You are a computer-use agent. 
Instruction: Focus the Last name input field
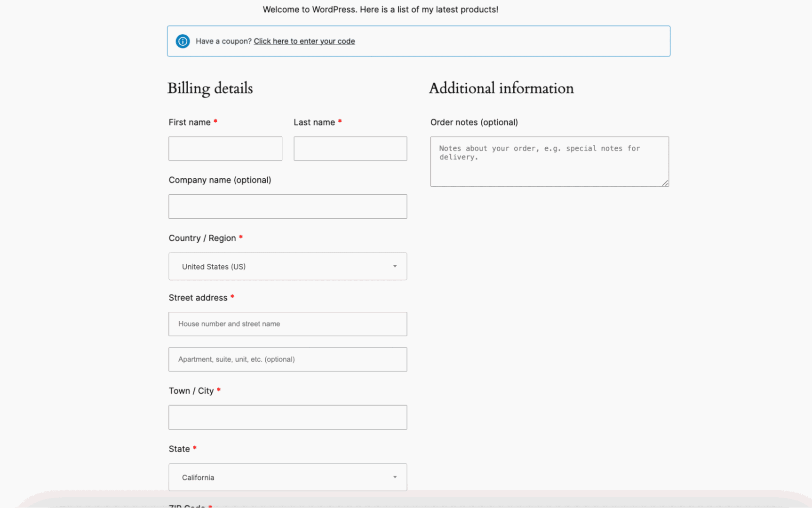pos(350,149)
